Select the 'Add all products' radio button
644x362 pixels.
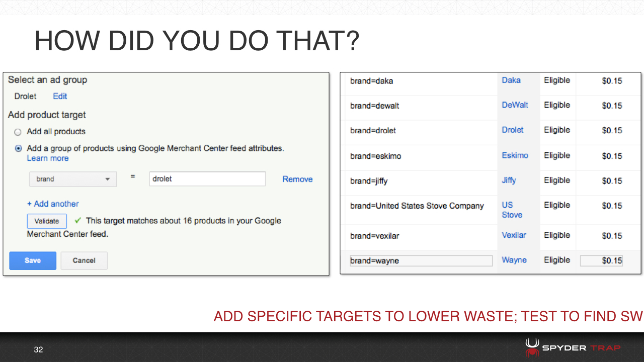click(x=18, y=132)
